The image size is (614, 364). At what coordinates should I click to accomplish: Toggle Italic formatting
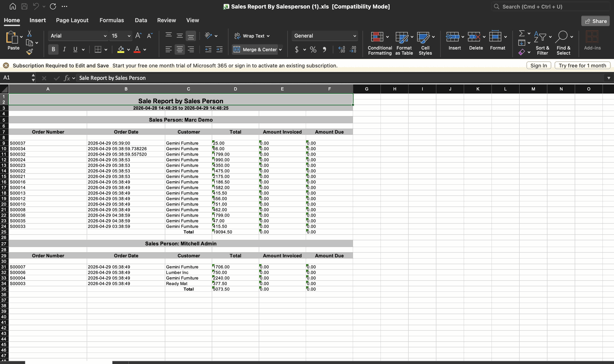[x=64, y=49]
